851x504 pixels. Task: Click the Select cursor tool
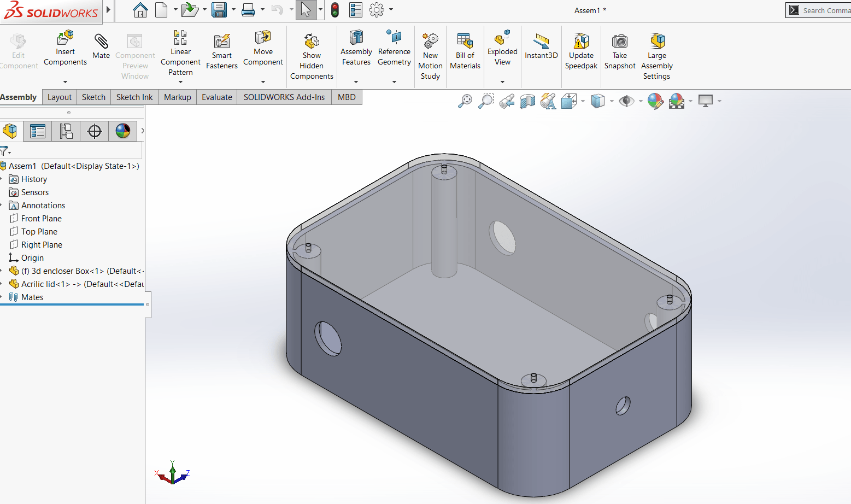(x=306, y=10)
